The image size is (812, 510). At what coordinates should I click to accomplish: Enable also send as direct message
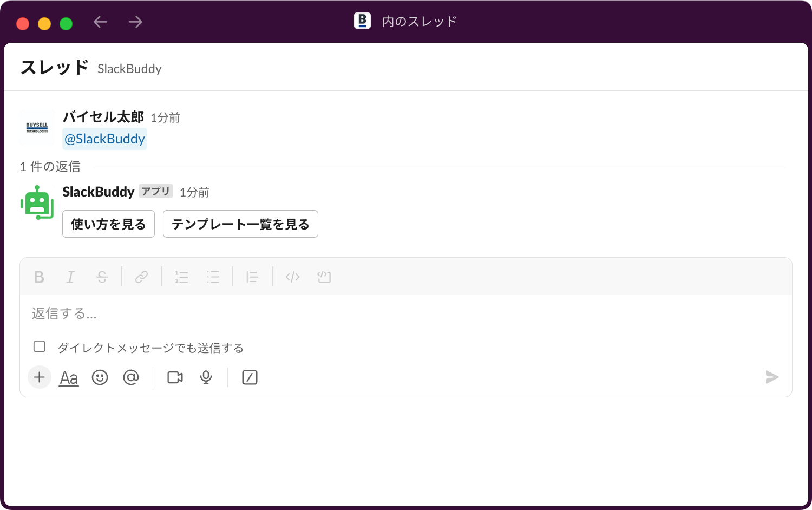click(40, 346)
